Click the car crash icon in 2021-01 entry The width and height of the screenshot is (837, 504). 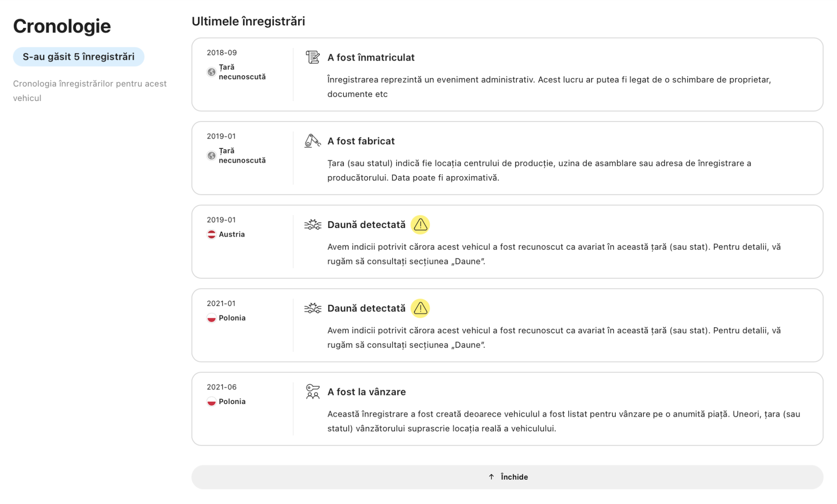313,308
